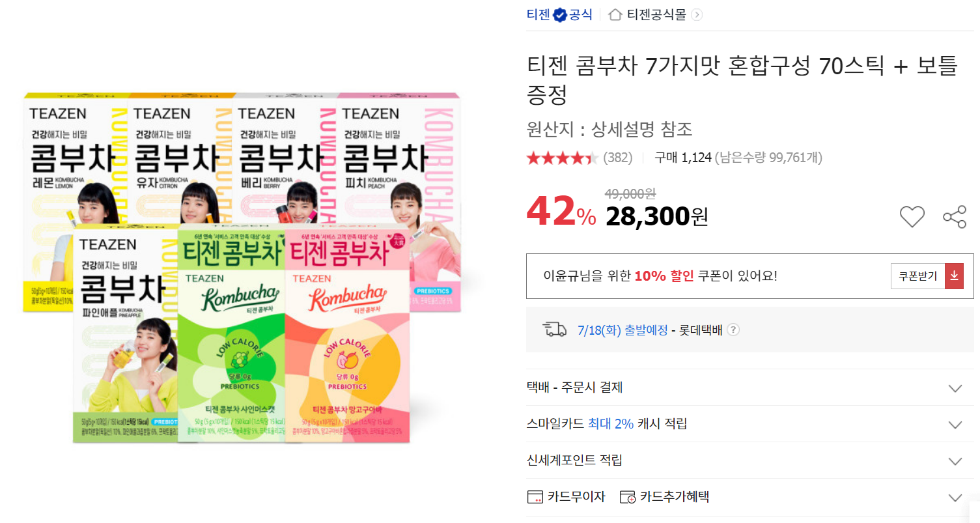The width and height of the screenshot is (980, 523).
Task: Click the 카드추가혜택 card icon
Action: point(628,497)
